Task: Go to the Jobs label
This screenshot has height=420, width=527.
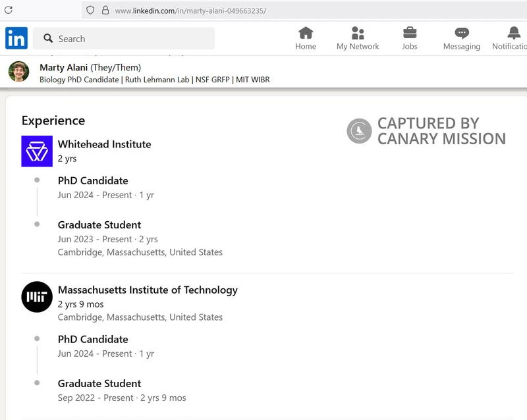Action: pos(410,46)
